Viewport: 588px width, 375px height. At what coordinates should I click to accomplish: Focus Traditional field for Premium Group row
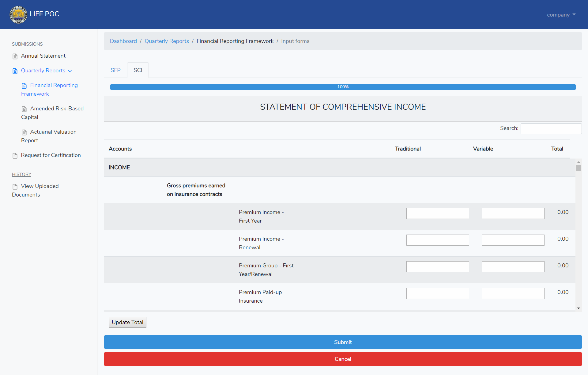[438, 267]
